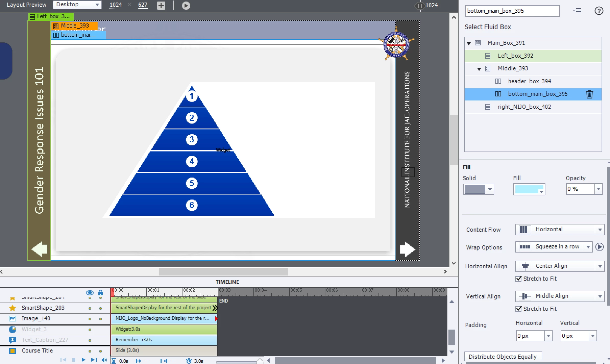Click the add breakpoint plus icon
This screenshot has height=364, width=610.
[161, 5]
